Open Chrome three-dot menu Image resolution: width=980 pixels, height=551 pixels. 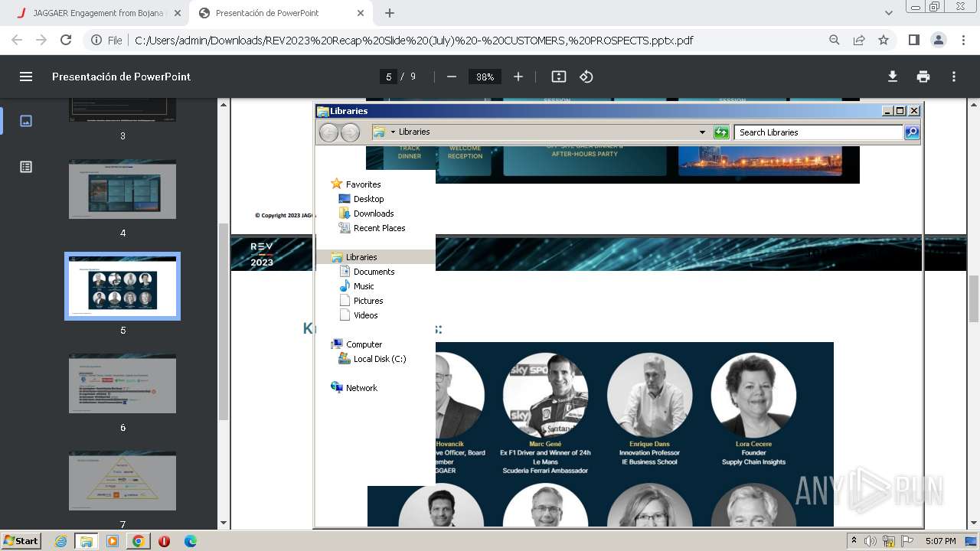pos(962,40)
